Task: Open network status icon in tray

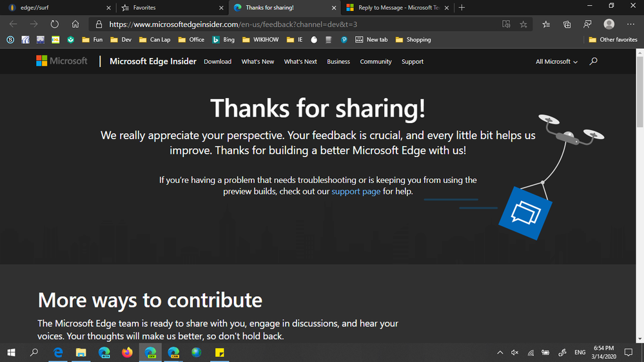Action: pos(531,352)
